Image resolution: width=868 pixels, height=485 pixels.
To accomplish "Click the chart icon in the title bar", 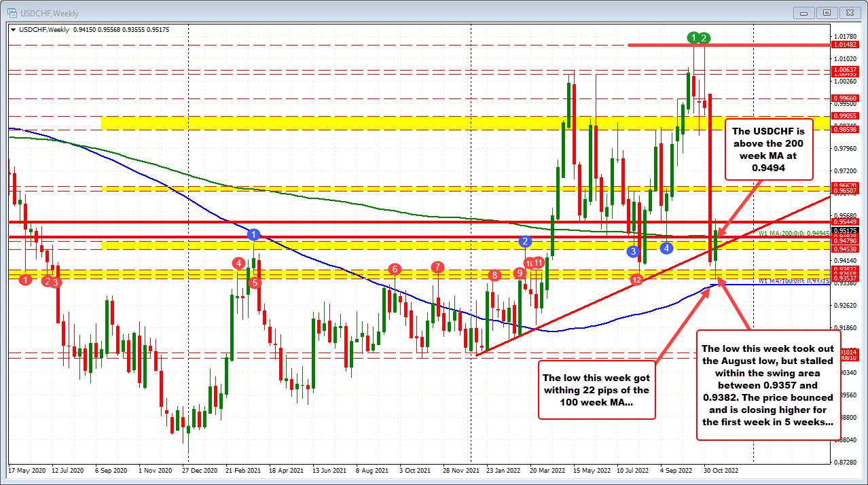I will tap(11, 12).
